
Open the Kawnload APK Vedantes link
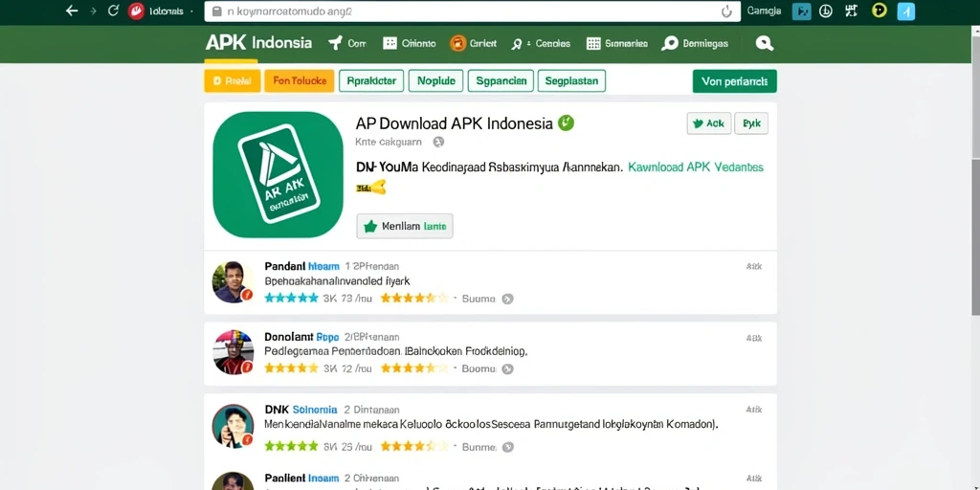coord(696,167)
